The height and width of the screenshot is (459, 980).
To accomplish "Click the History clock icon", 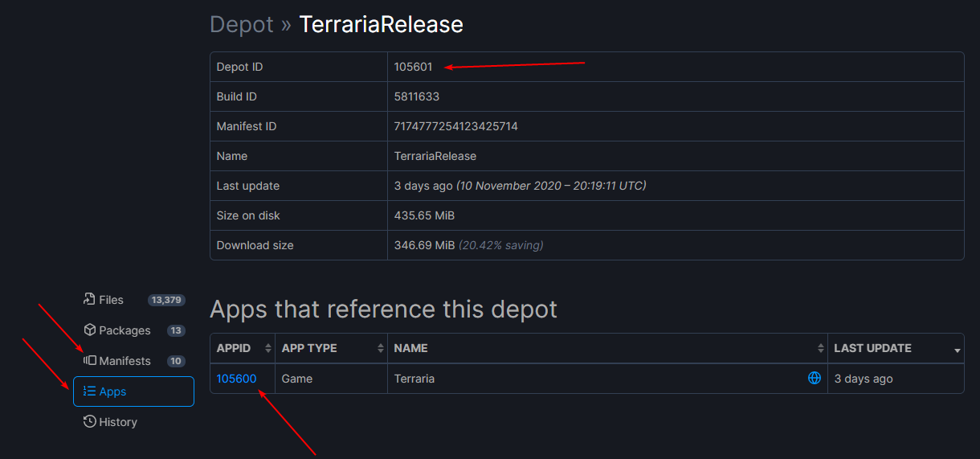I will click(89, 422).
